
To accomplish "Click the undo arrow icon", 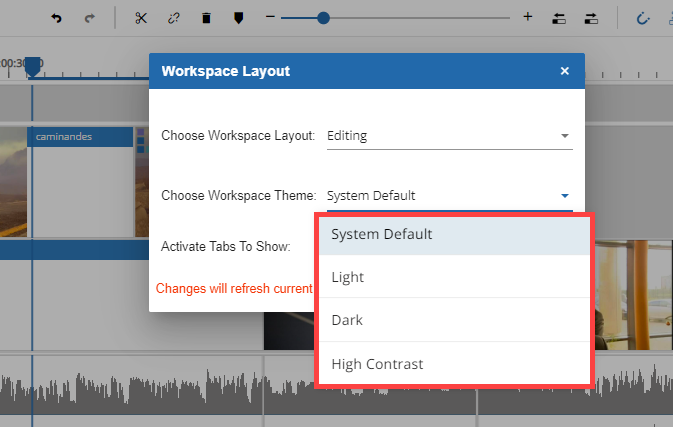I will [56, 18].
